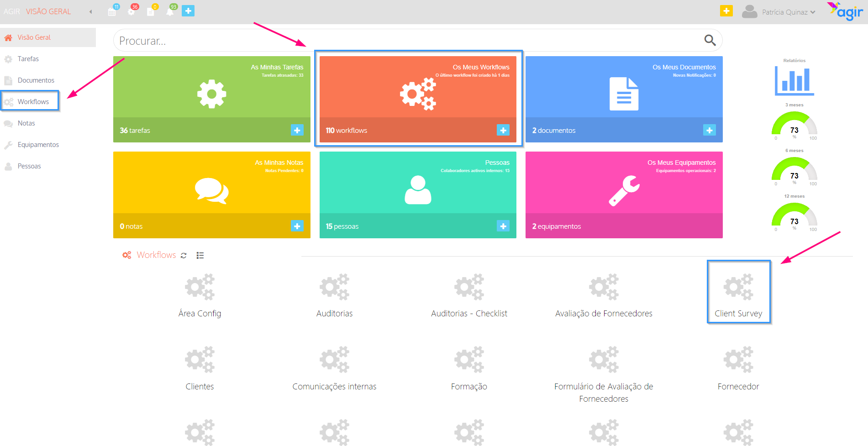Click the 3 meses gauge
This screenshot has height=446, width=868.
794,126
